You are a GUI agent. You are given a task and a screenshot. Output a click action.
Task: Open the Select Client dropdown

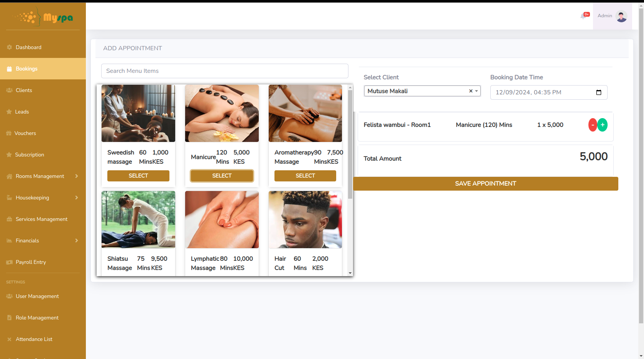pyautogui.click(x=476, y=91)
